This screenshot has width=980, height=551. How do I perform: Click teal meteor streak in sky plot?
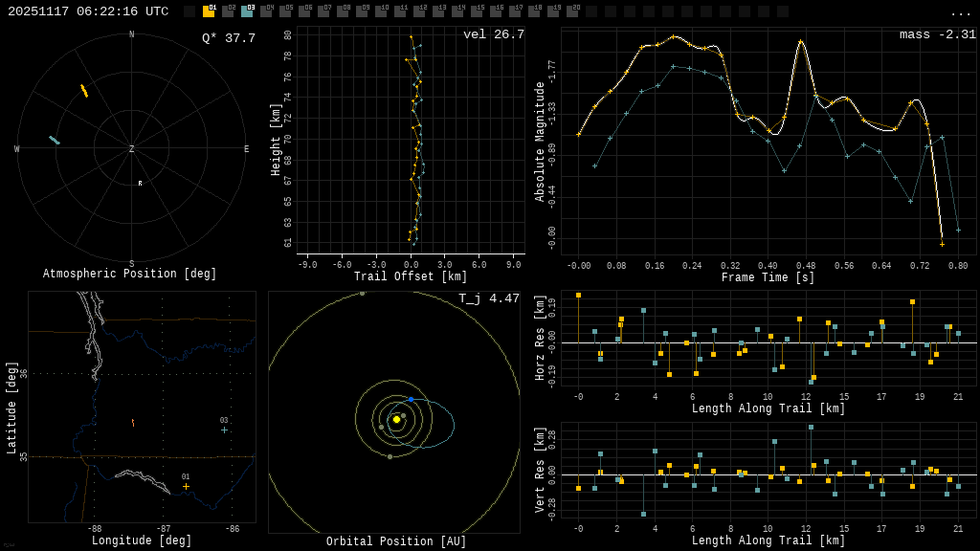[55, 141]
